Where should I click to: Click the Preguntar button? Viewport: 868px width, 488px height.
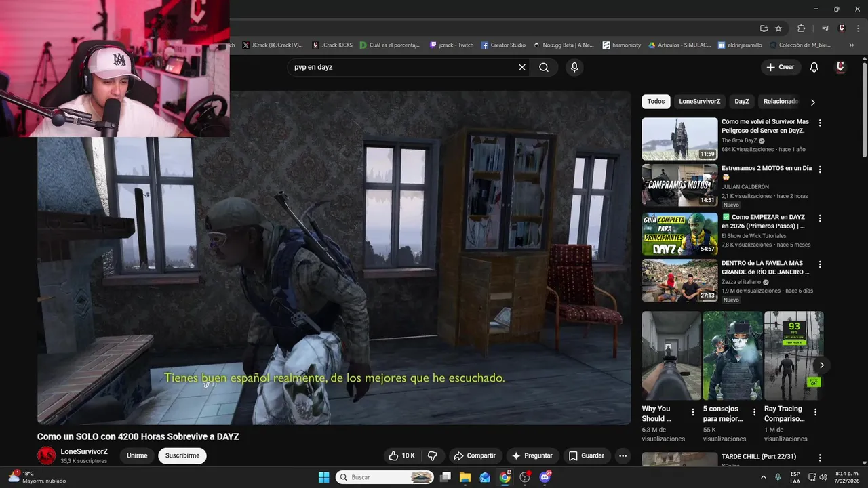(532, 455)
